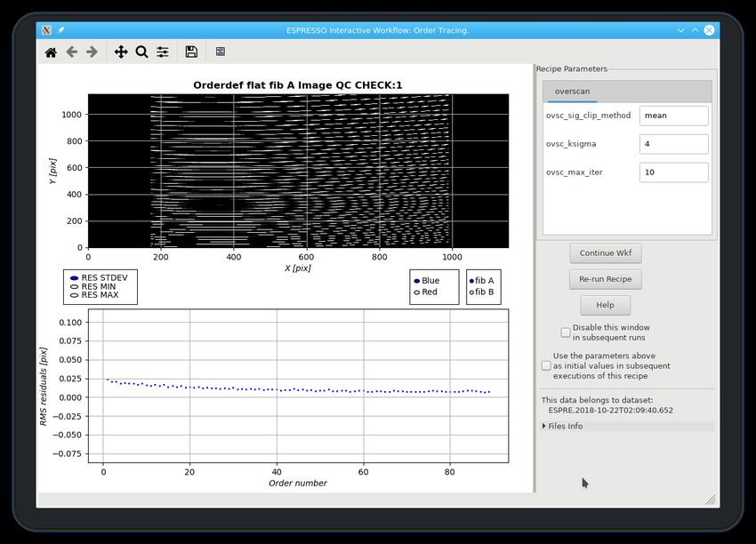Click the RMS residuals axis label
756x544 pixels.
[44, 387]
